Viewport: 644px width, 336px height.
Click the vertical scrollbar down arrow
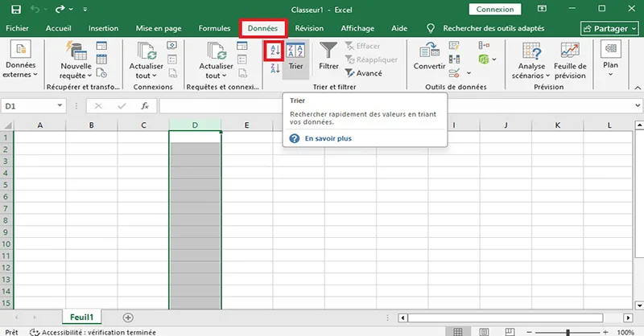click(x=639, y=305)
